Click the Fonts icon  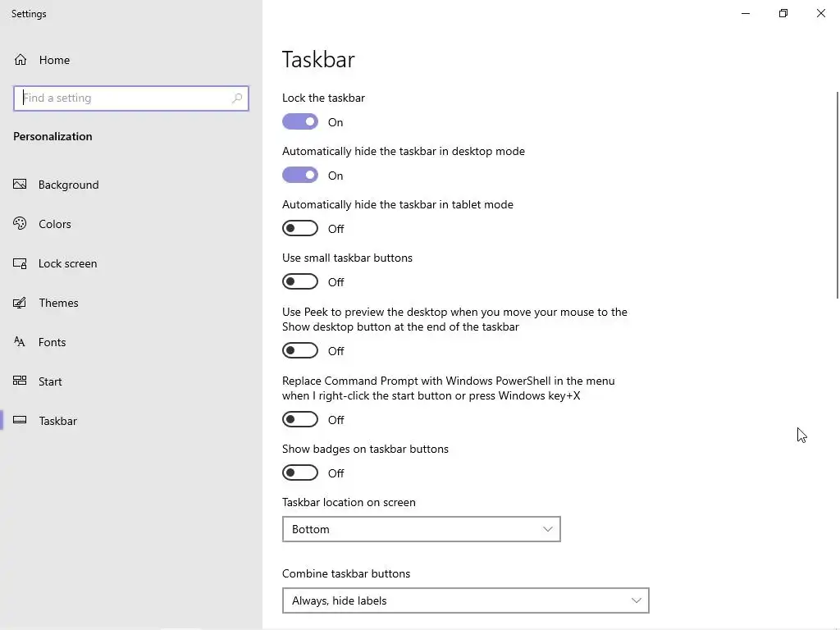[x=21, y=342]
